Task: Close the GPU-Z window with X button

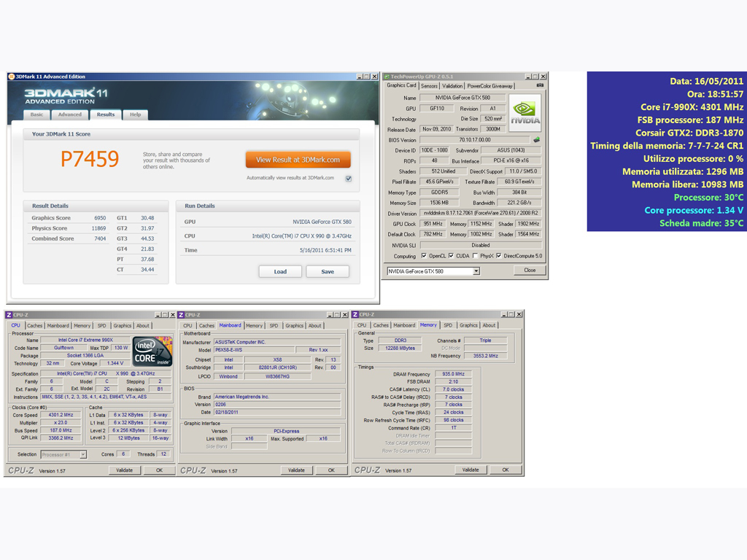Action: [x=543, y=76]
